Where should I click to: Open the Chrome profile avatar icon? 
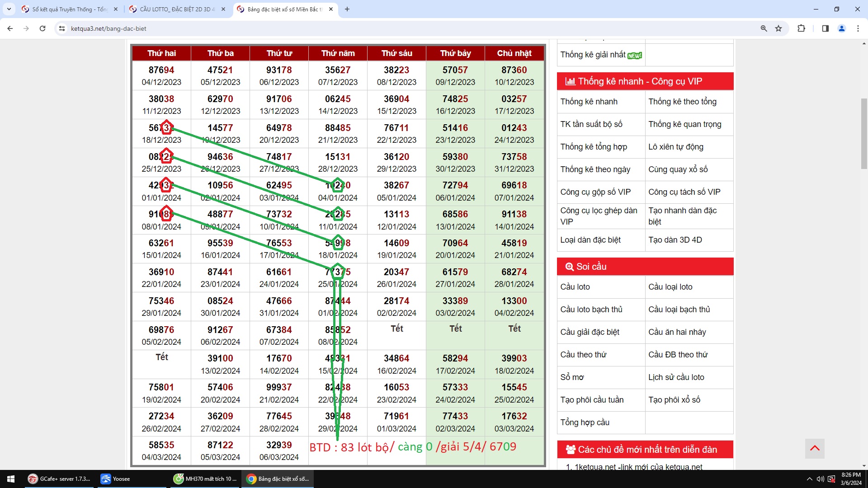click(x=842, y=28)
